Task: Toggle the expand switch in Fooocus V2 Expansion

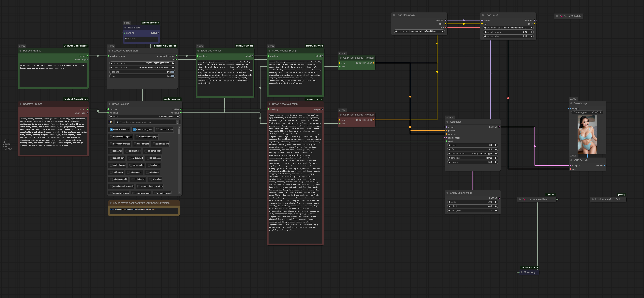Action: (x=172, y=72)
